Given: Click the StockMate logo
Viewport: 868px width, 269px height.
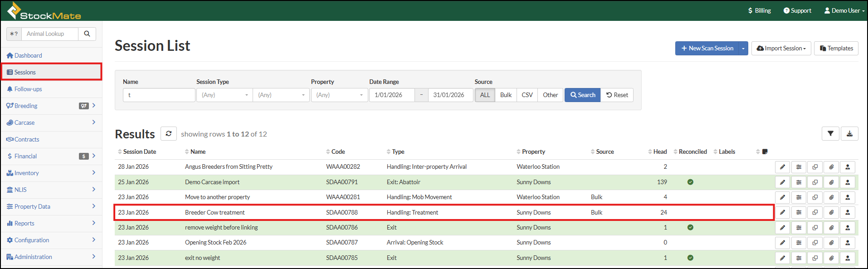Looking at the screenshot, I should click(x=44, y=11).
